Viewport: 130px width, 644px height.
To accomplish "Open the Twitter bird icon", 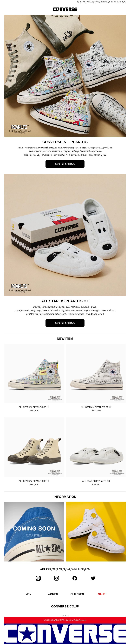I will [x=93, y=578].
